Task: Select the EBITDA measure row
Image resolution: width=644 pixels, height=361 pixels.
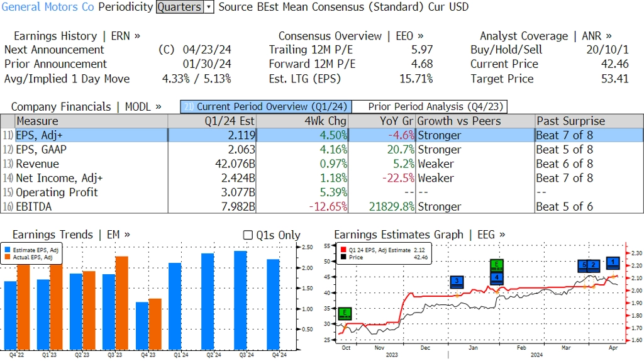Action: coord(322,206)
